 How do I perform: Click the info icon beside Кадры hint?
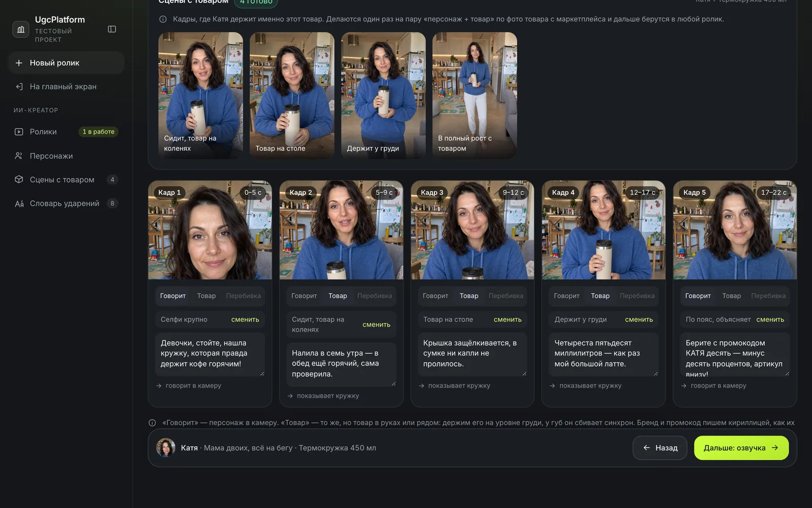point(163,19)
